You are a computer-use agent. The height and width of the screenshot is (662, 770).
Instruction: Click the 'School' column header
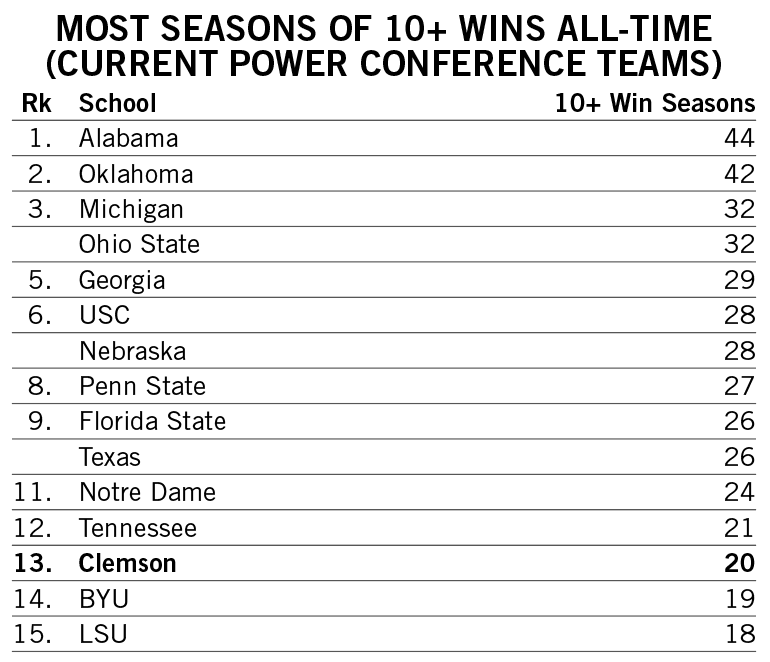(x=117, y=103)
